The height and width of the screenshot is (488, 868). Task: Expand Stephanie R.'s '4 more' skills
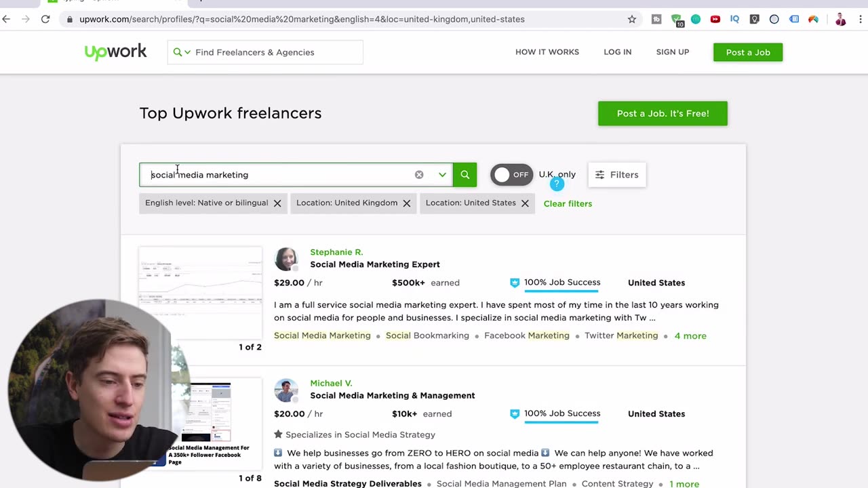(690, 335)
